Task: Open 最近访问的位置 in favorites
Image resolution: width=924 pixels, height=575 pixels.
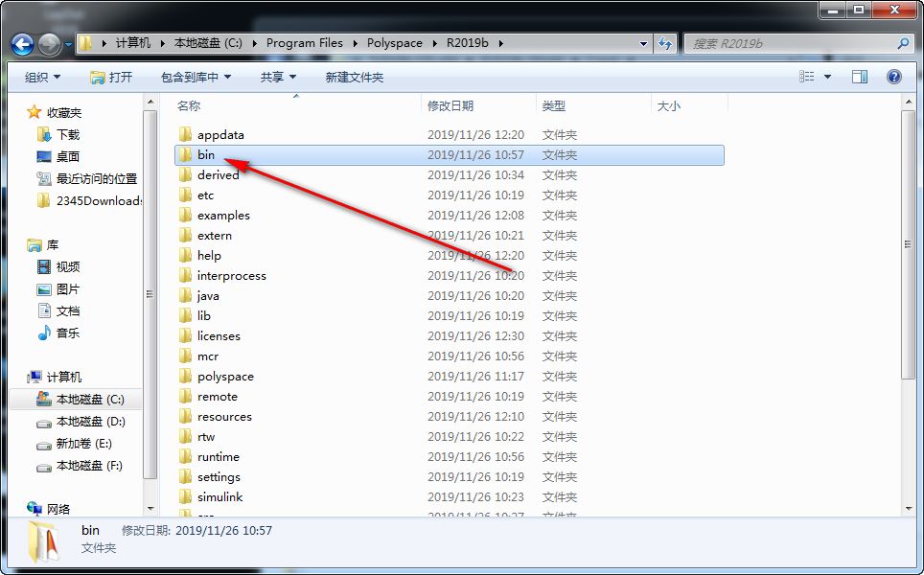Action: point(96,178)
